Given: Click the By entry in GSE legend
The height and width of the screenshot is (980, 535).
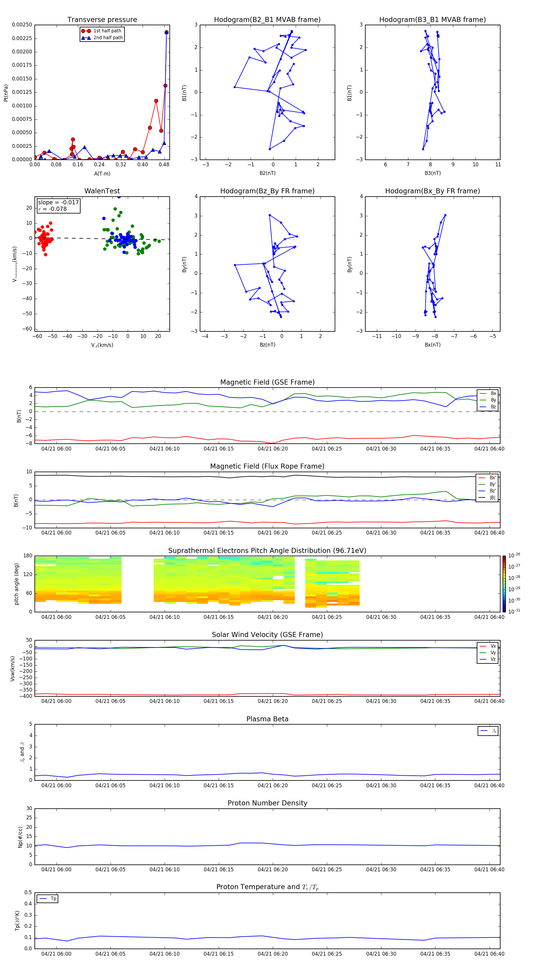Looking at the screenshot, I should [x=488, y=400].
